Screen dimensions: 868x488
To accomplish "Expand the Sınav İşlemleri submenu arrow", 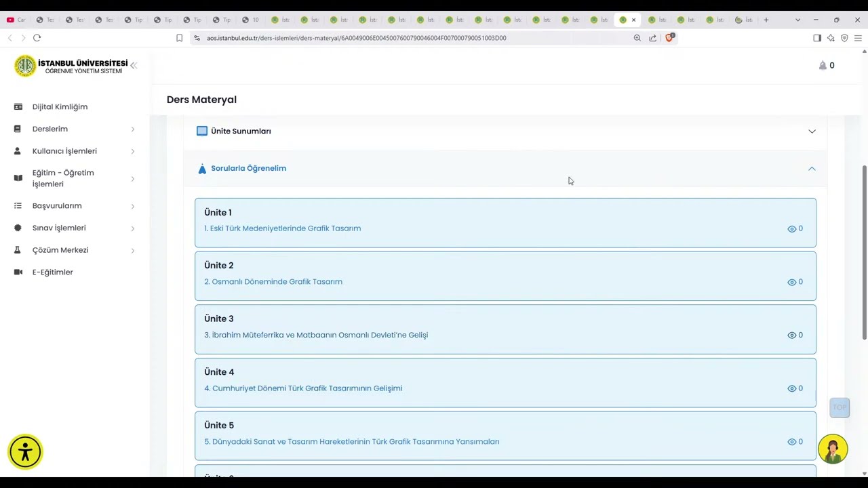I will 132,228.
